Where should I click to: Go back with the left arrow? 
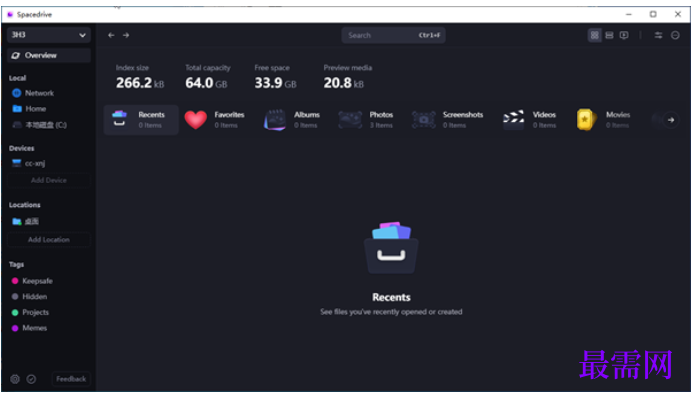(111, 35)
